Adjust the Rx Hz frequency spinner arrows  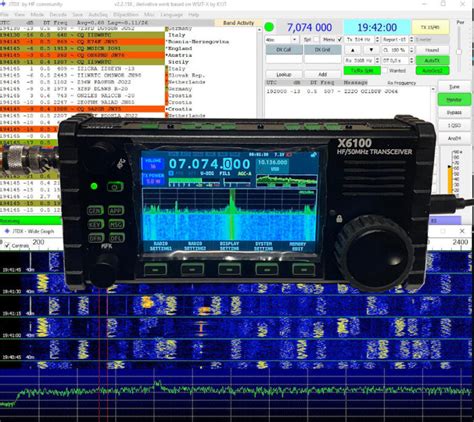pos(377,60)
